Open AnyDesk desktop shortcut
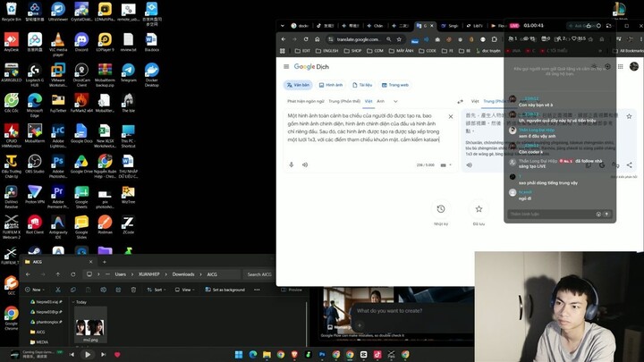Screen dimensions: 644x362 (x=11, y=42)
